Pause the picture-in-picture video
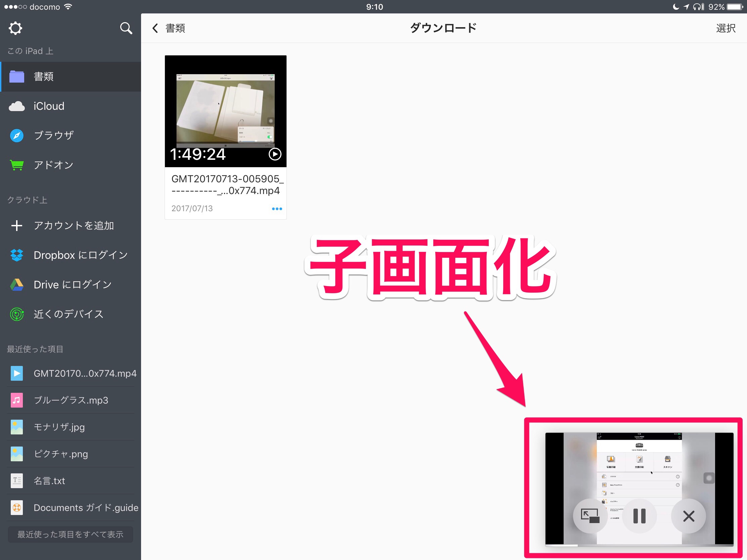The height and width of the screenshot is (560, 747). click(x=639, y=516)
